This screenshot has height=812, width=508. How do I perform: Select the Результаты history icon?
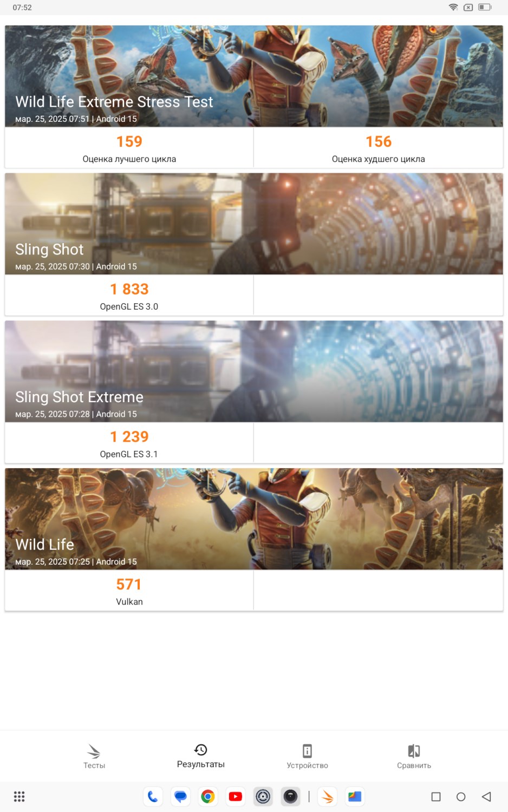200,750
